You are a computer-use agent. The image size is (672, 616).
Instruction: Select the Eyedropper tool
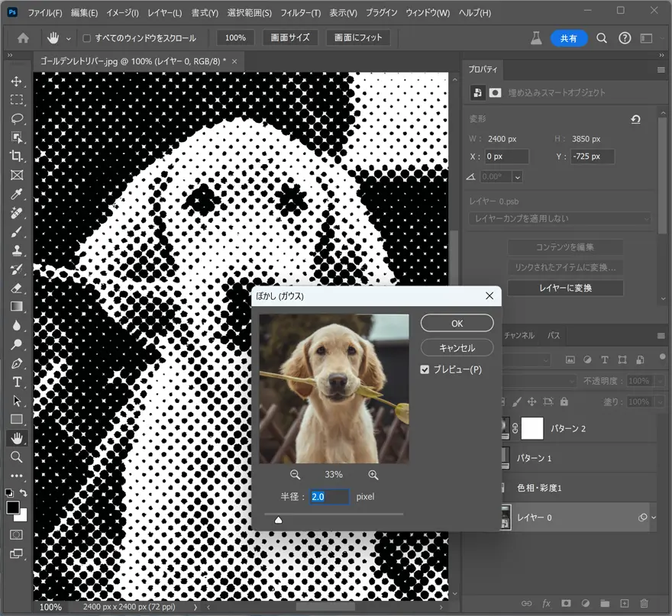(x=17, y=194)
